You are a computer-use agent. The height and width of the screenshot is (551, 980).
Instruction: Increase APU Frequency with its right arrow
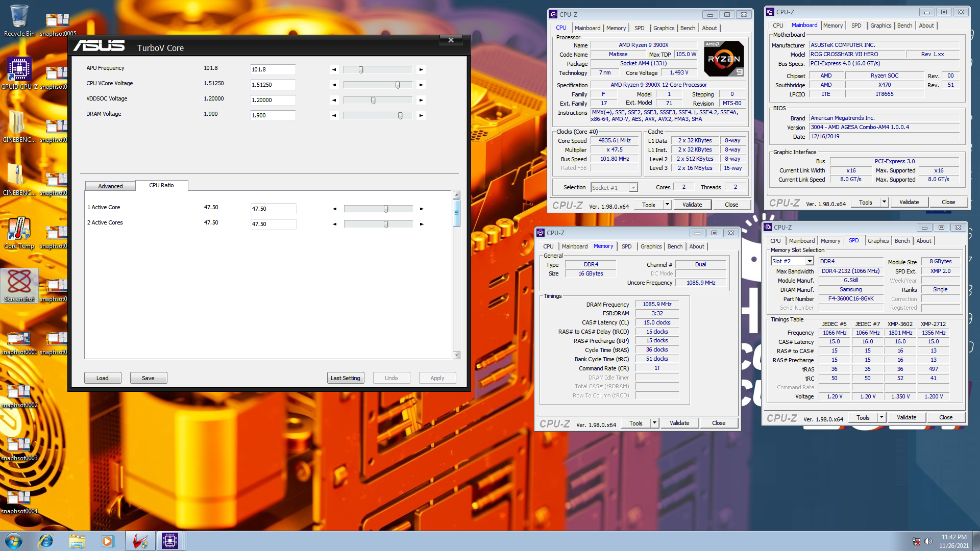[421, 69]
